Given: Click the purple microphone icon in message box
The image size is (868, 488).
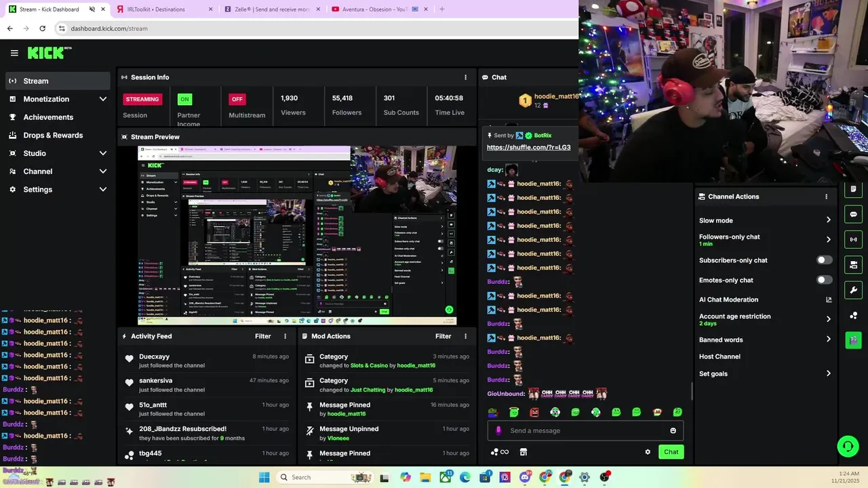Looking at the screenshot, I should coord(498,430).
